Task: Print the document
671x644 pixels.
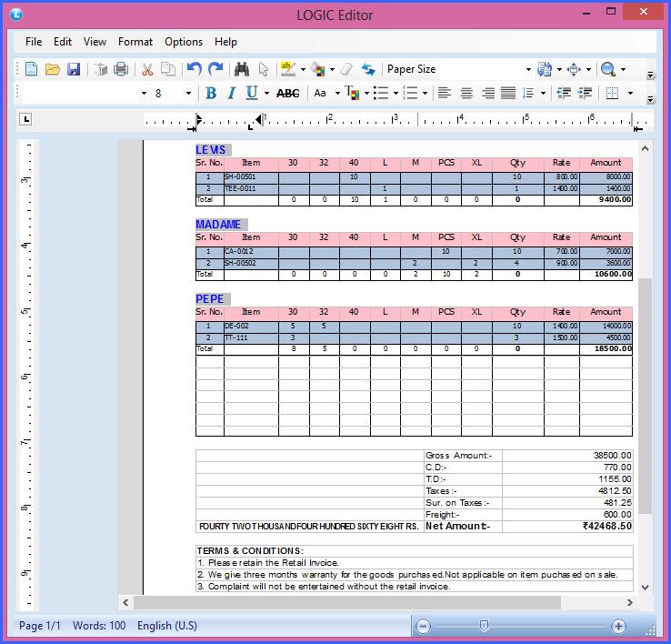Action: pyautogui.click(x=121, y=69)
